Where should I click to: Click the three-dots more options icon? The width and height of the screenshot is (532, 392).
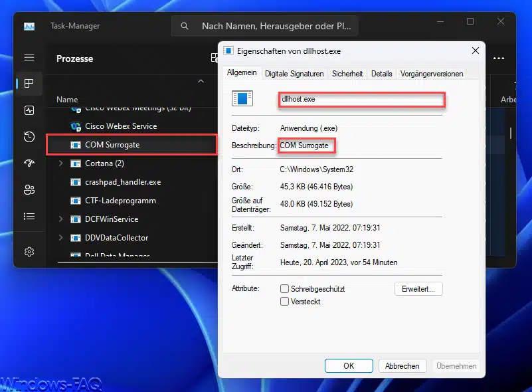pos(498,58)
